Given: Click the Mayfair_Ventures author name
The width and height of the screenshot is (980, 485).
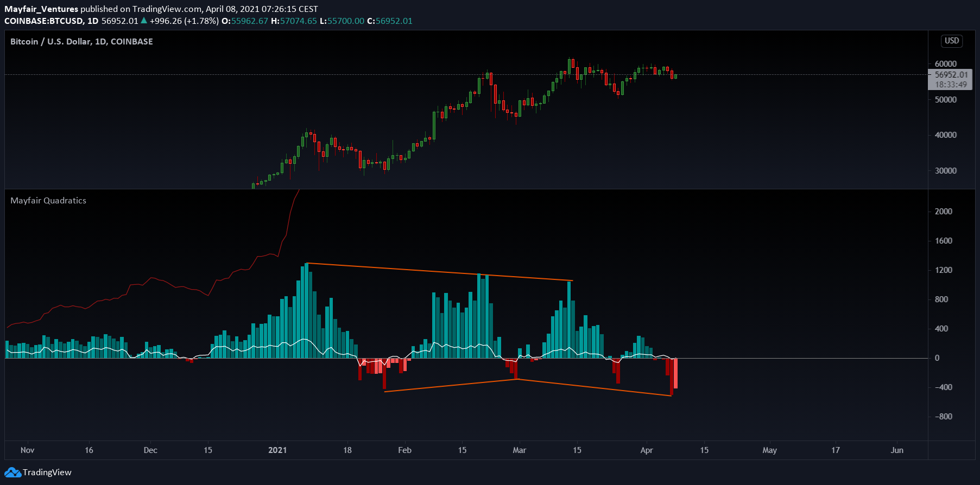Looking at the screenshot, I should pos(41,9).
